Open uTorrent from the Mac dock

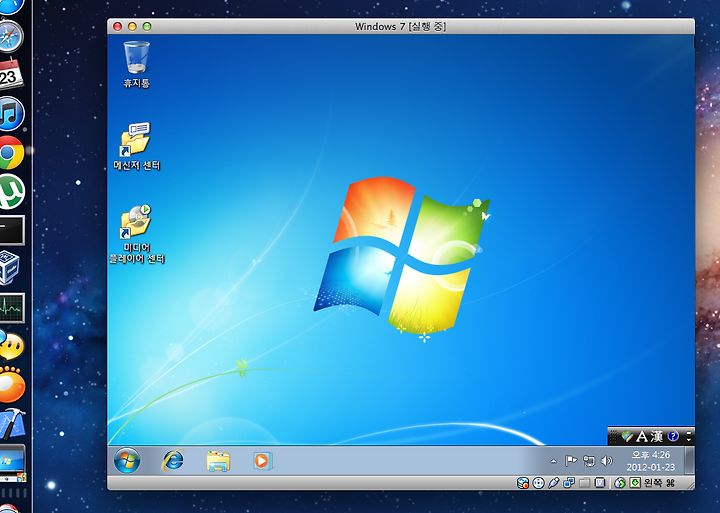[x=10, y=192]
